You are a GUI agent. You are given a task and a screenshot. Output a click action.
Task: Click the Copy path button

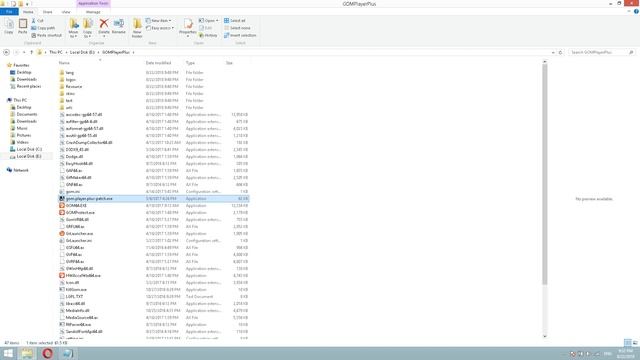pos(43,28)
